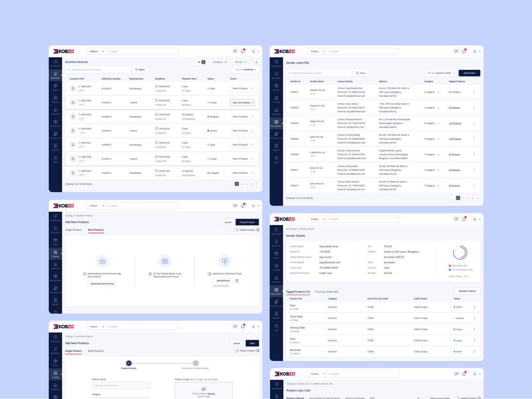
Task: Open My Vendors in Quotation Requests sidebar
Action: [55, 123]
